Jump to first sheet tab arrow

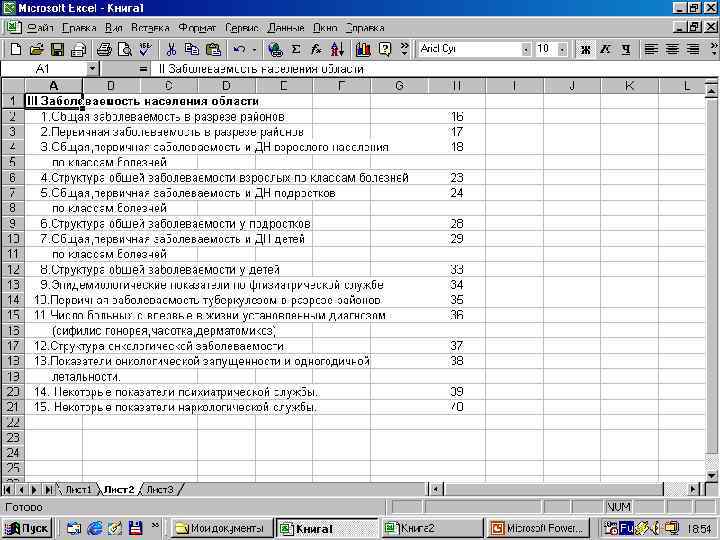tap(8, 489)
